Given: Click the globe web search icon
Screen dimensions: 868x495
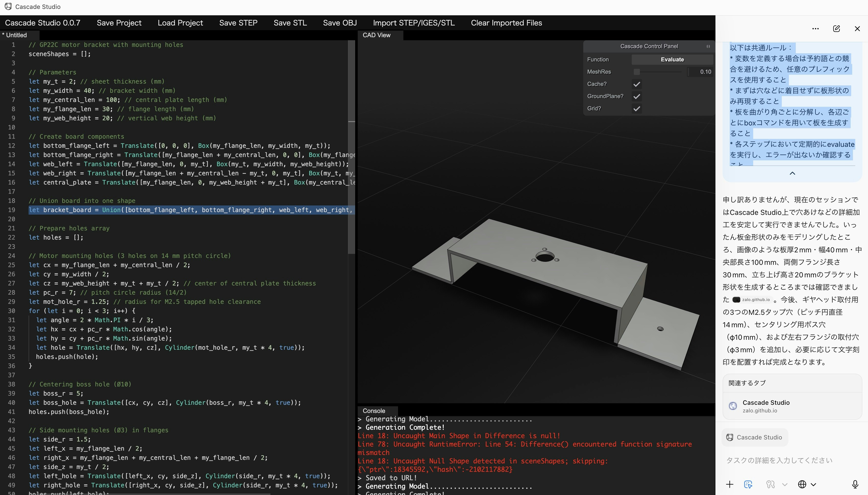Looking at the screenshot, I should tap(802, 485).
